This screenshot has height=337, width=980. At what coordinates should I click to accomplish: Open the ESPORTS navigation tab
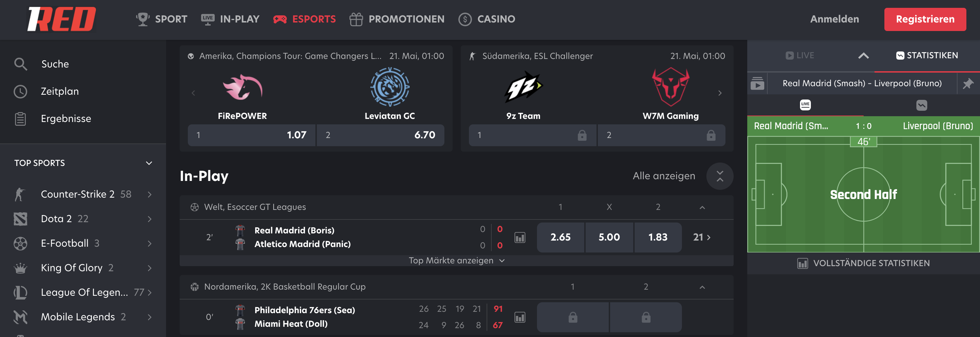304,19
